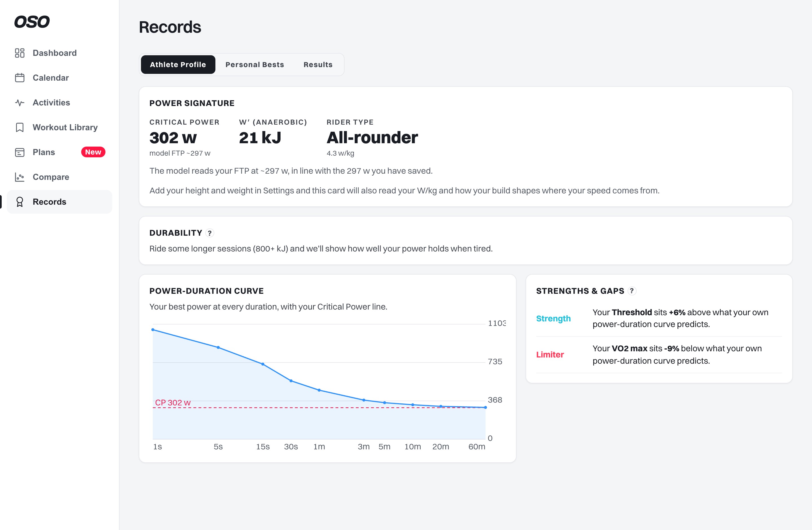The height and width of the screenshot is (530, 812).
Task: Click the 4.3 w/kg text
Action: coord(341,153)
